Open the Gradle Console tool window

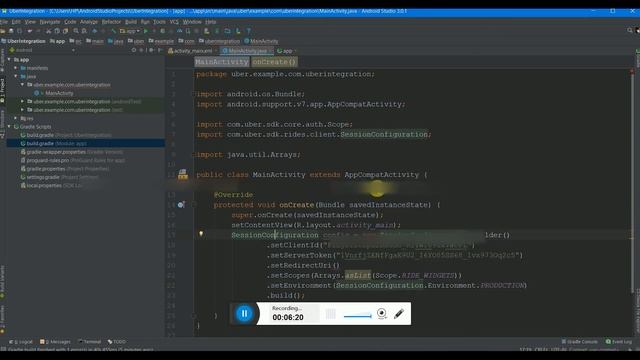pos(580,342)
